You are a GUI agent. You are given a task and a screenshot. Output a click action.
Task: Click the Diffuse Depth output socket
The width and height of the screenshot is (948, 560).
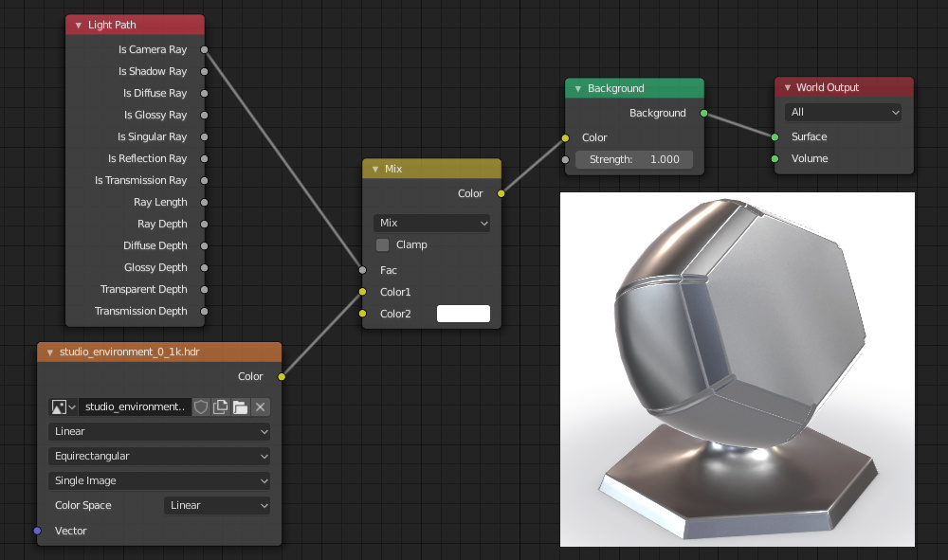coord(205,245)
